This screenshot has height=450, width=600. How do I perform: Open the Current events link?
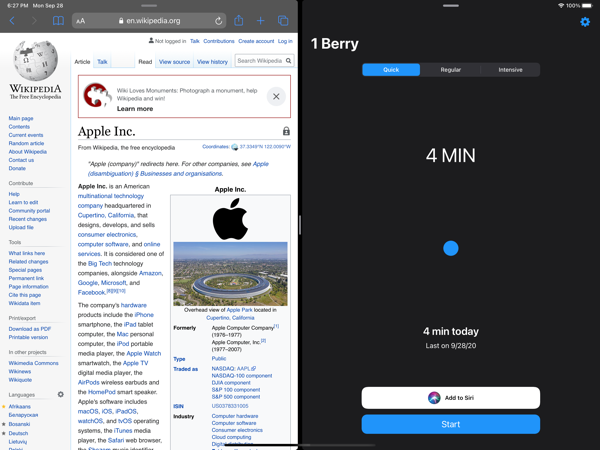pyautogui.click(x=26, y=135)
